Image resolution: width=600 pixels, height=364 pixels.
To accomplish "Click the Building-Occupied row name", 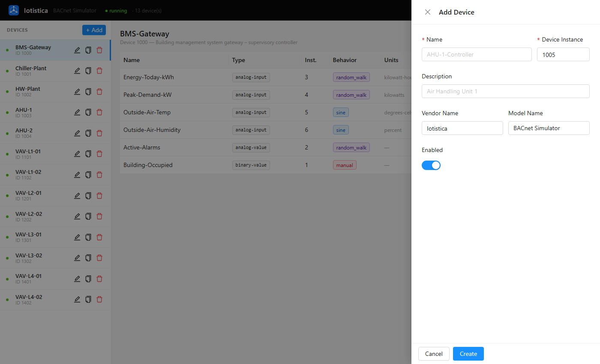I will point(148,165).
